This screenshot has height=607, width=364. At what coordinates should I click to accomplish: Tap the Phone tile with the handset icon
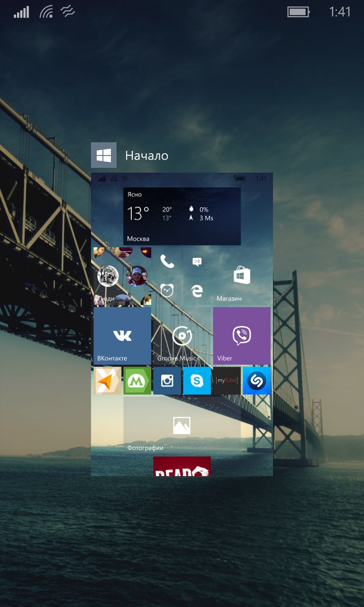167,261
